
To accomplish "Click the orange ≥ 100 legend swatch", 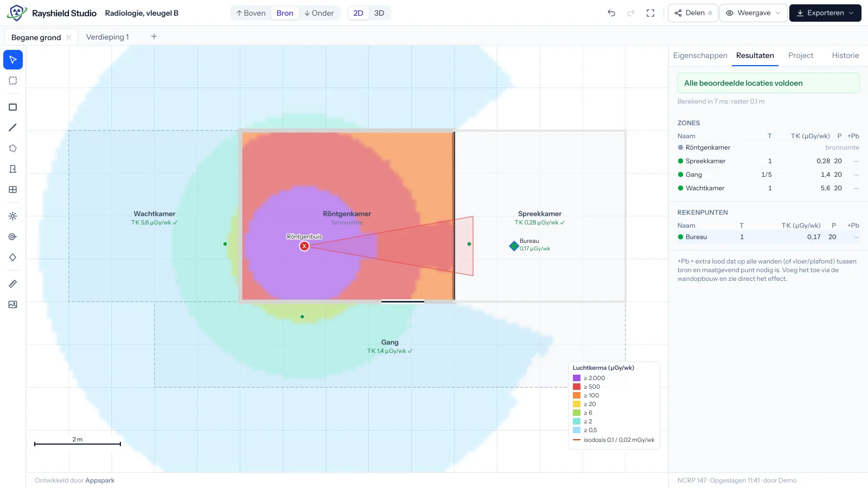I will point(577,395).
